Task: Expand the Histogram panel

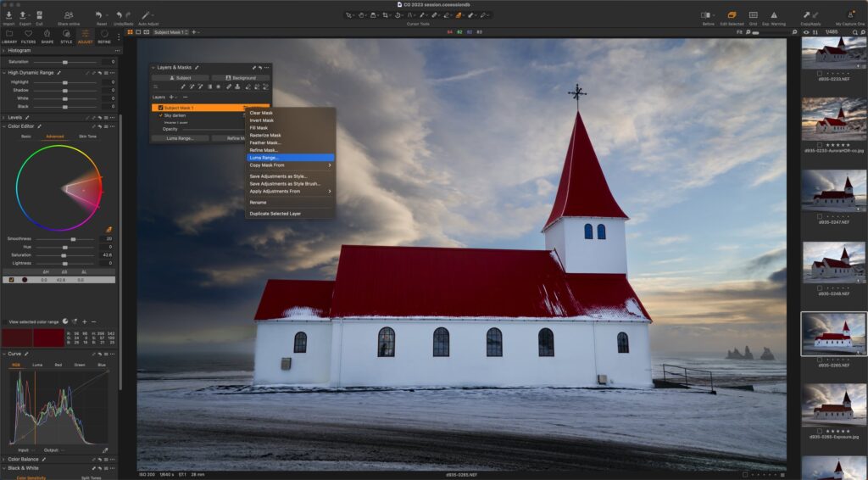Action: click(3, 50)
